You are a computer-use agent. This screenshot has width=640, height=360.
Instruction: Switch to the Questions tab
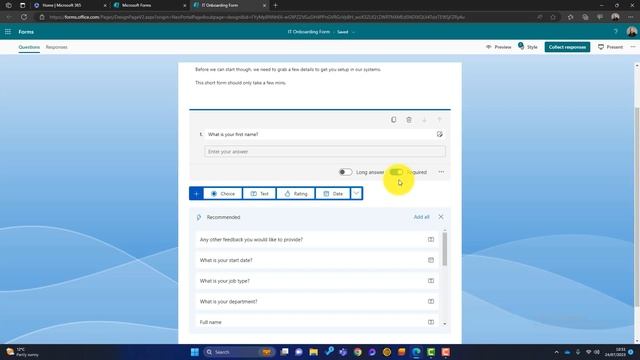(29, 47)
